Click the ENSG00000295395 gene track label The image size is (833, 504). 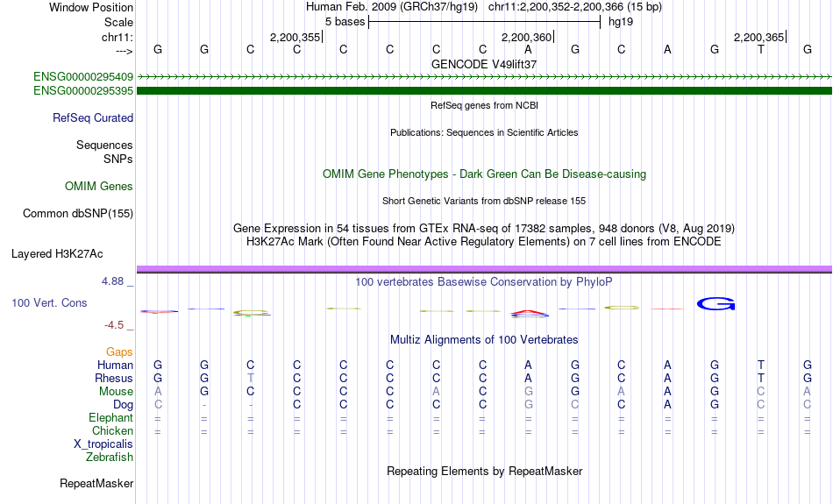pos(83,91)
